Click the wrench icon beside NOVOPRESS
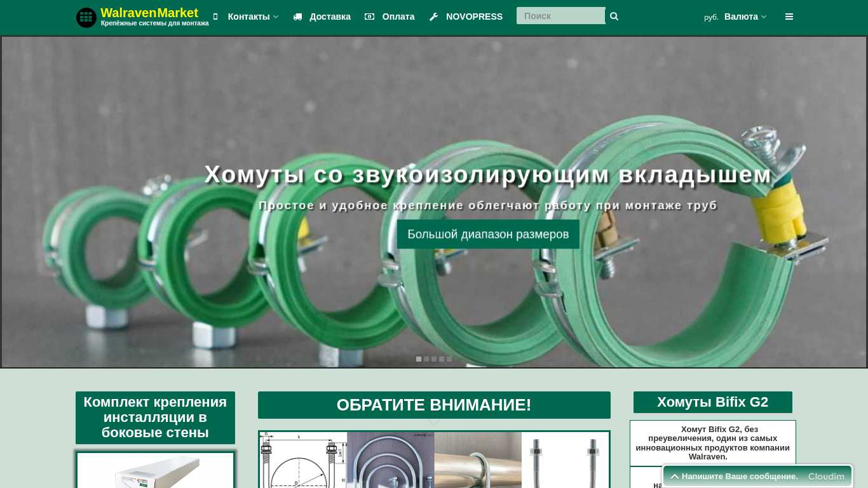Screen dimensions: 868x488 (434, 17)
